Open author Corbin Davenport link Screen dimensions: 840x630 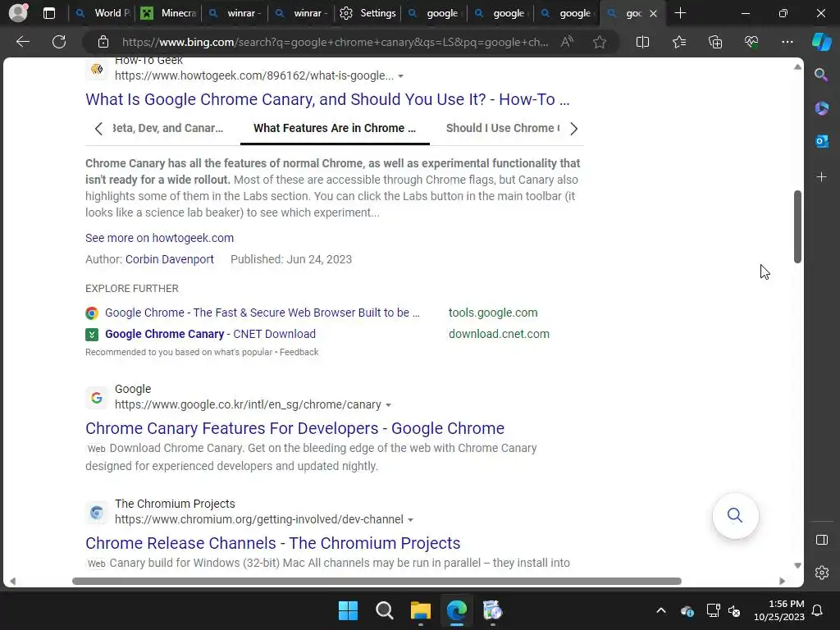[169, 259]
